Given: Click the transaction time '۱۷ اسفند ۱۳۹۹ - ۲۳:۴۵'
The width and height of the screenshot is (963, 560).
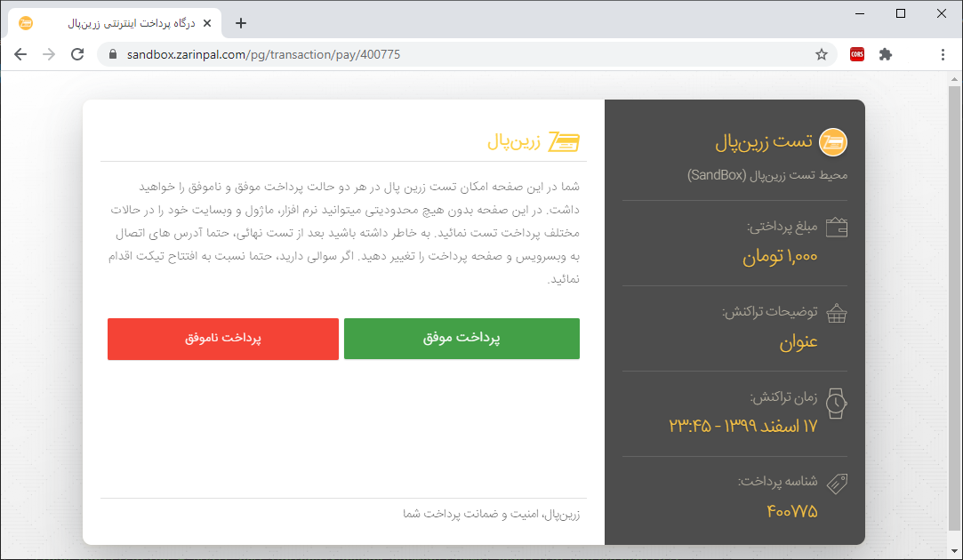Looking at the screenshot, I should pos(743,426).
